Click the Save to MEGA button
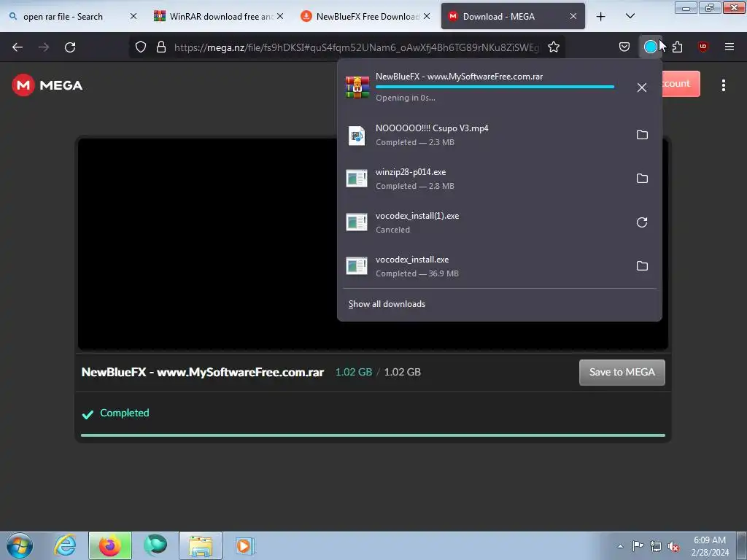Viewport: 747px width, 560px height. (622, 373)
